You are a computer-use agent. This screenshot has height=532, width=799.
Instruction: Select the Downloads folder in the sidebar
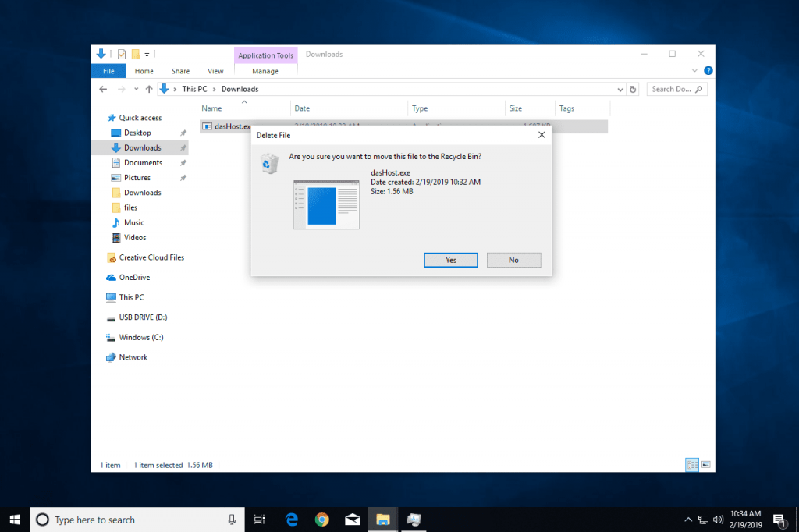139,147
